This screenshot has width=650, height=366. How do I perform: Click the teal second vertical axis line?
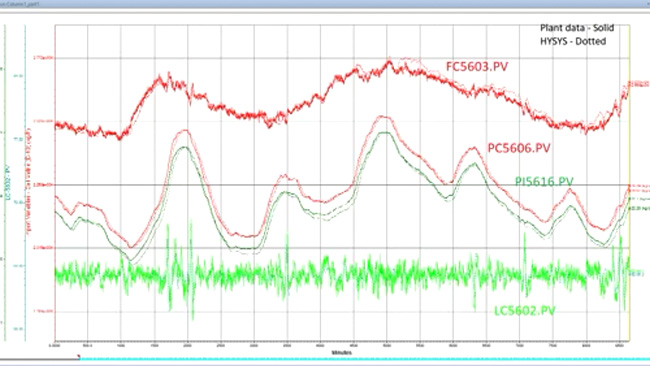point(25,182)
